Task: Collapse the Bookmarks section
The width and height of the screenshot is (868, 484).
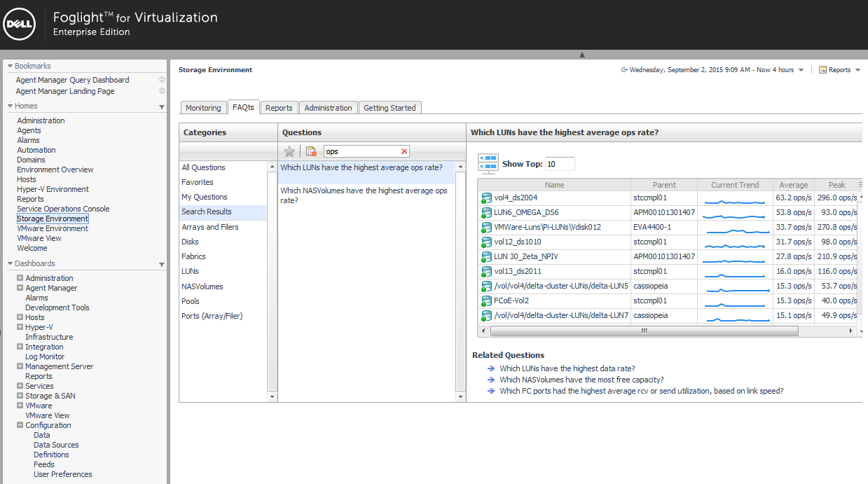Action: [10, 66]
